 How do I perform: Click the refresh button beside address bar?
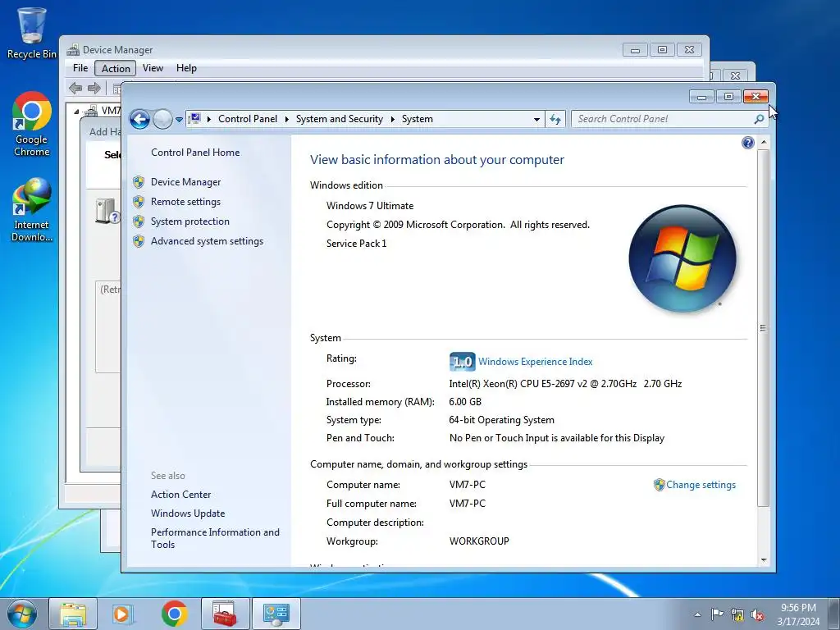pos(555,119)
